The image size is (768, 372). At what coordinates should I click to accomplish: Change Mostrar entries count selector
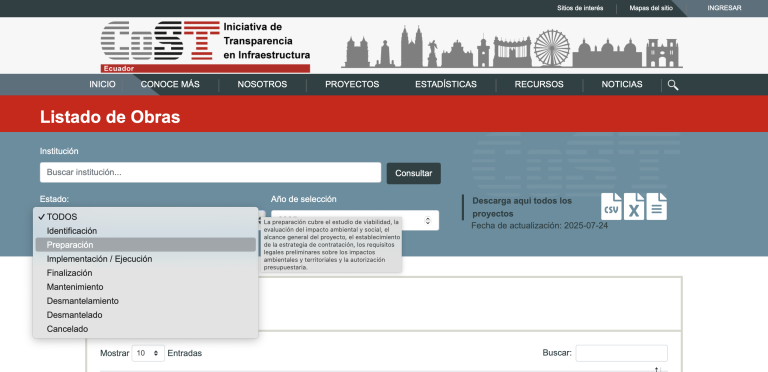148,353
